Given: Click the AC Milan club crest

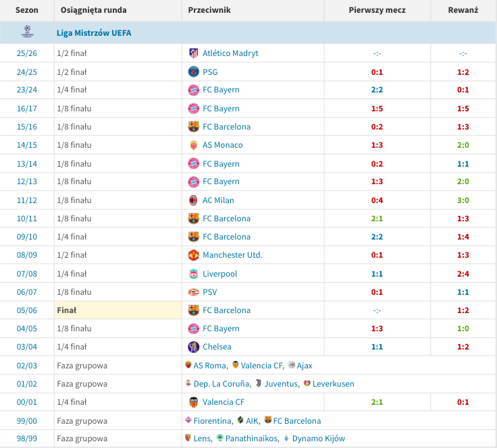Looking at the screenshot, I should point(193,200).
